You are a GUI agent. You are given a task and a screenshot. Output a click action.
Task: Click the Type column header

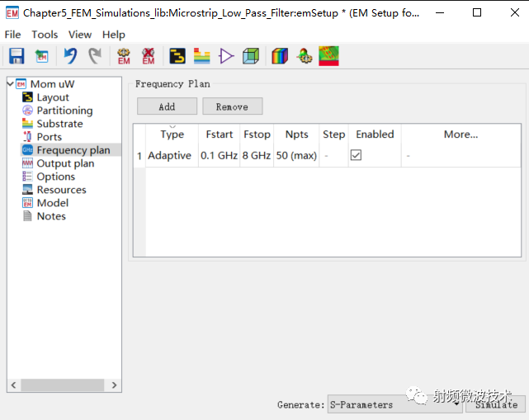172,134
